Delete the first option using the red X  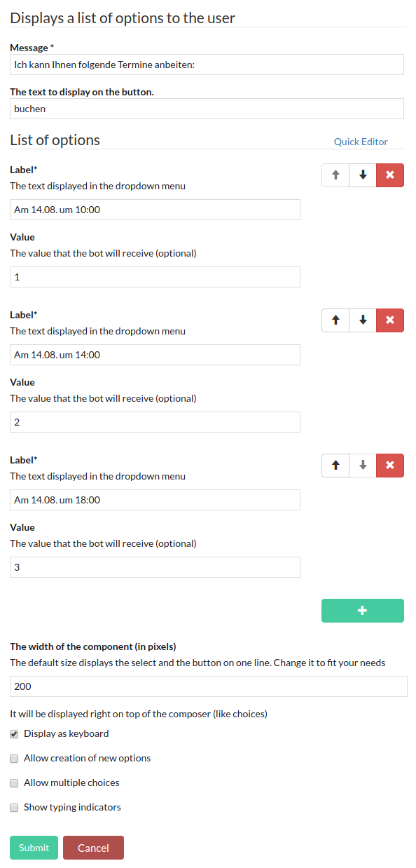point(389,175)
